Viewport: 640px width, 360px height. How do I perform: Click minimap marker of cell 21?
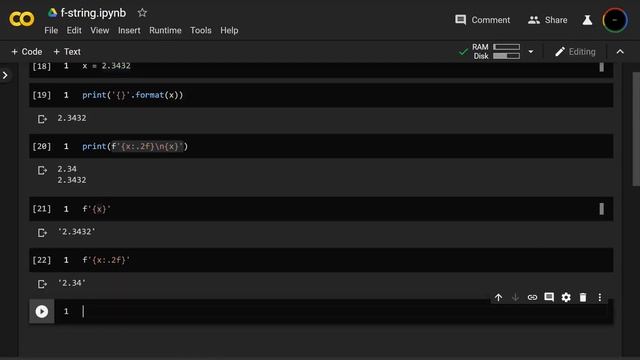[x=602, y=209]
